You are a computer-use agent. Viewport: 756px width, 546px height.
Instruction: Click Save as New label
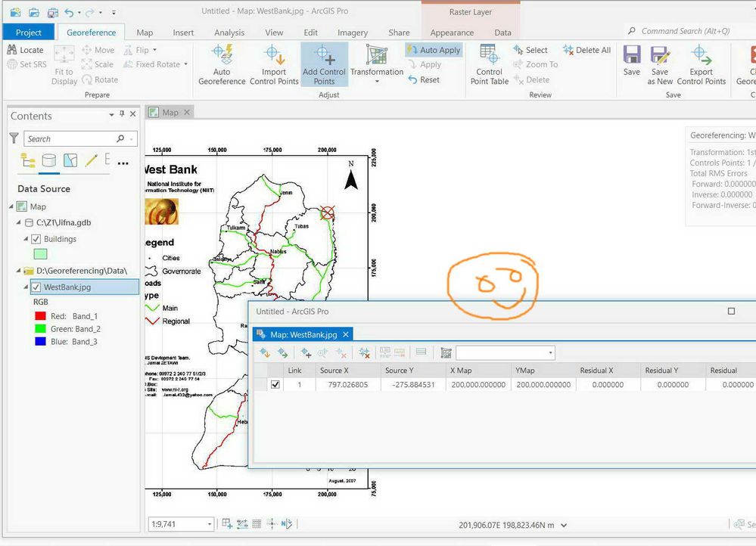660,76
